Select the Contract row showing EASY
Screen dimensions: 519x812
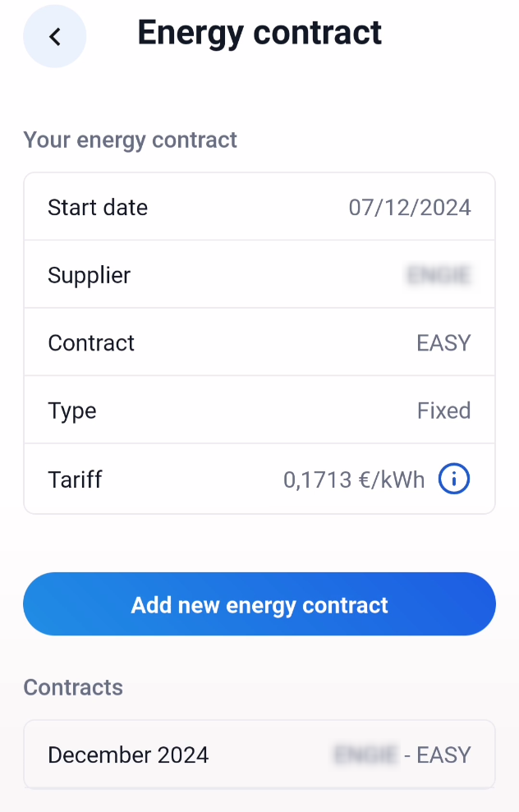[259, 342]
